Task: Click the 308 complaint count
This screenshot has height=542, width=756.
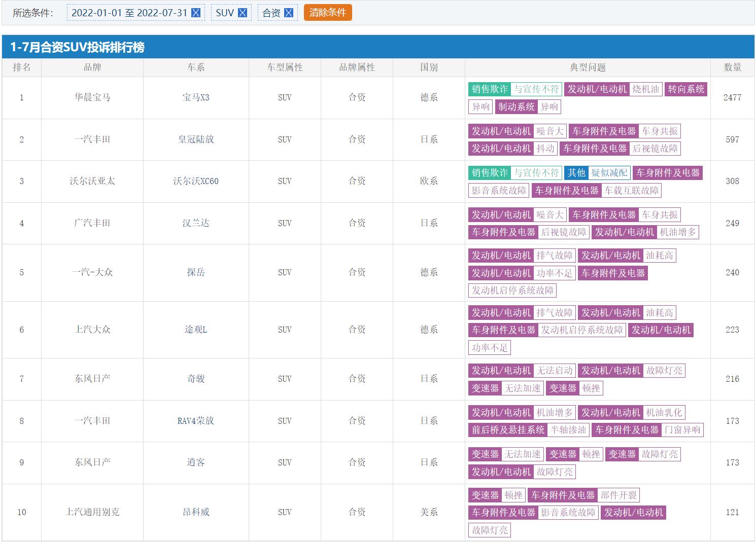Action: [x=733, y=181]
